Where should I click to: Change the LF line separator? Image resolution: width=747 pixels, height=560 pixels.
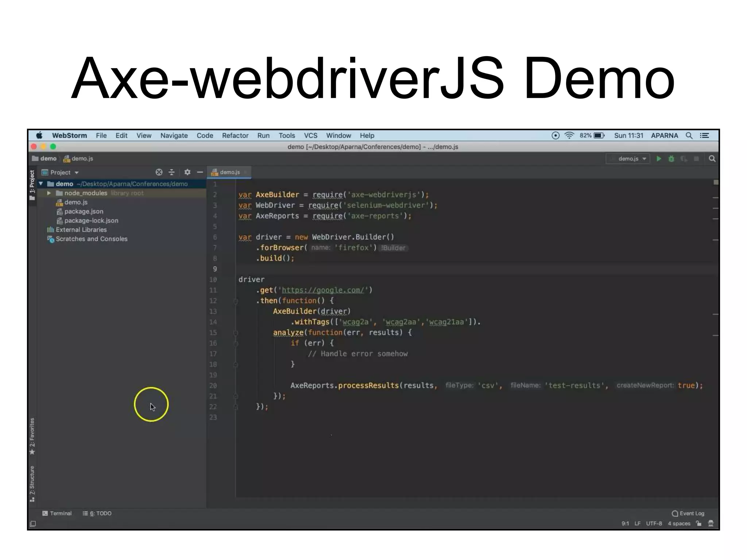coord(637,524)
